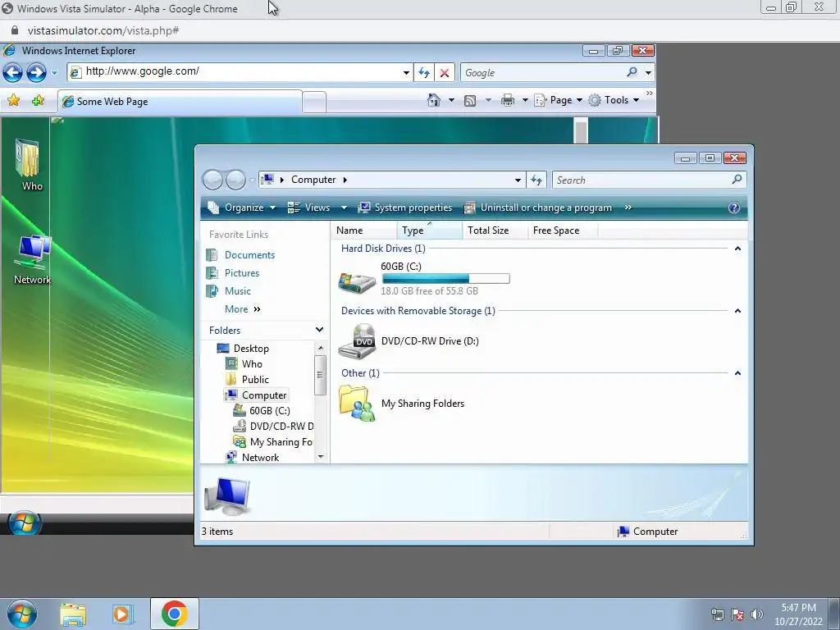Screen dimensions: 840x630
Task: Refresh the Internet Explorer page
Action: click(x=424, y=73)
